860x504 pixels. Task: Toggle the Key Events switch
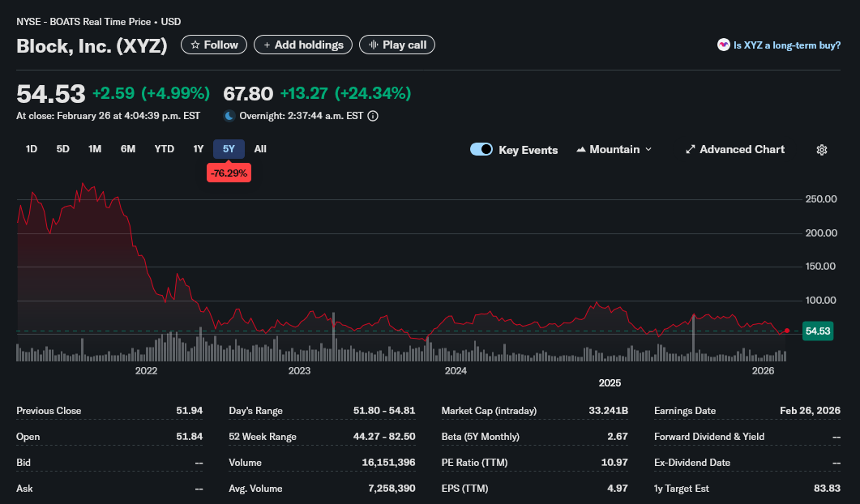pyautogui.click(x=481, y=149)
